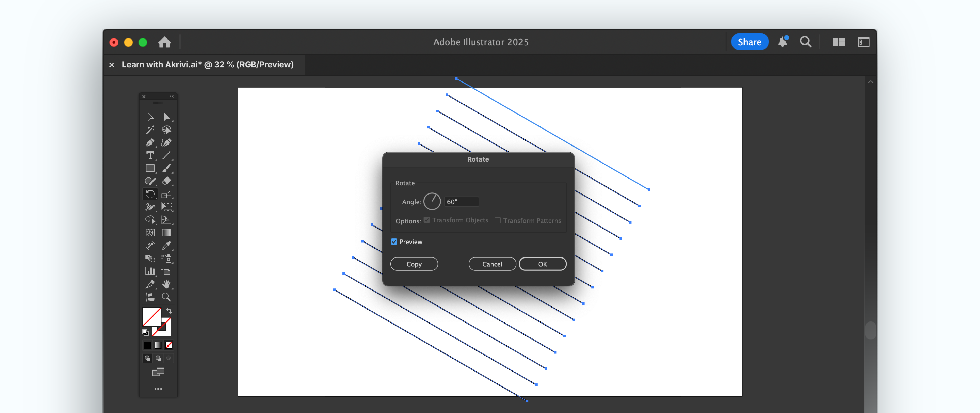
Task: Select Draw Inside mode
Action: [169, 358]
